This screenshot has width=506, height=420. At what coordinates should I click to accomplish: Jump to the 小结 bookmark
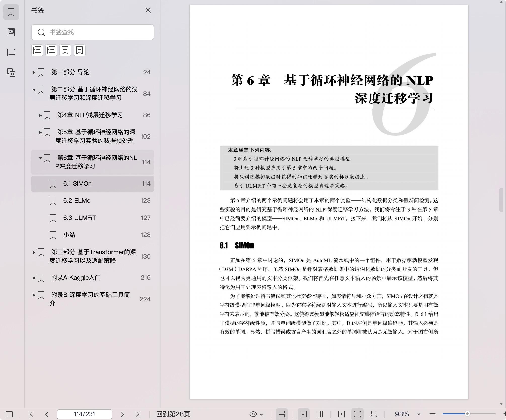coord(93,235)
